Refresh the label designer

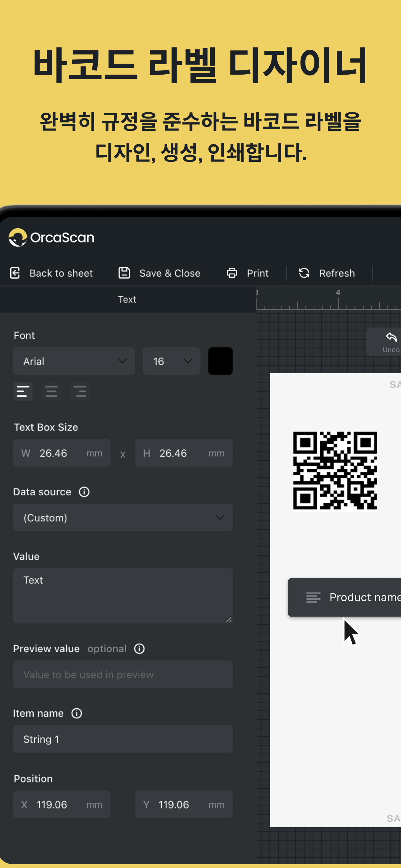(327, 273)
